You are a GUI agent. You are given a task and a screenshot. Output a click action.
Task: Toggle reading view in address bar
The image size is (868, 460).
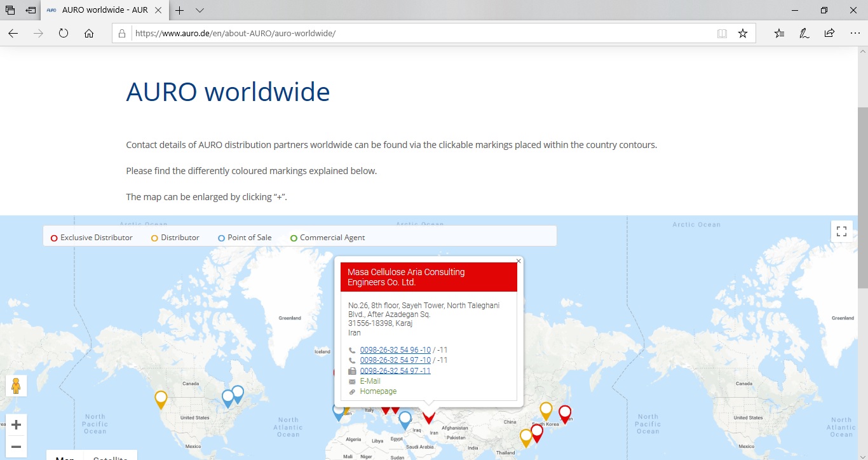[x=722, y=34]
